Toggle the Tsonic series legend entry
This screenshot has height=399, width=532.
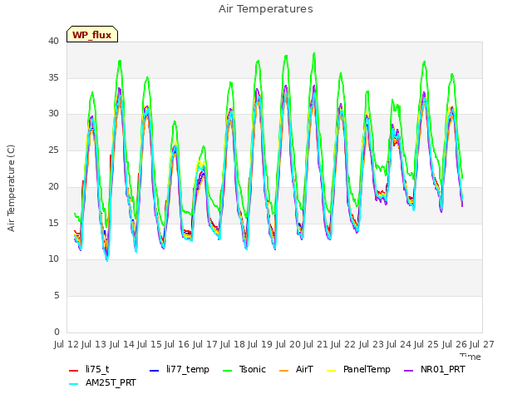[x=244, y=369]
